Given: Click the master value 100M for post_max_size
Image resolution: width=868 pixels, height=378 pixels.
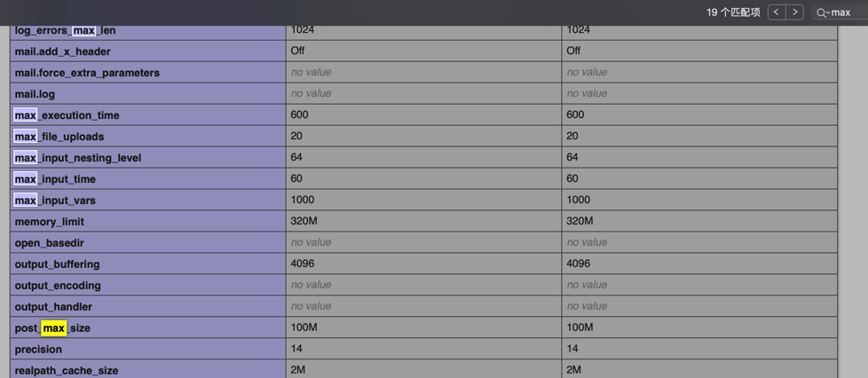Looking at the screenshot, I should pos(580,327).
